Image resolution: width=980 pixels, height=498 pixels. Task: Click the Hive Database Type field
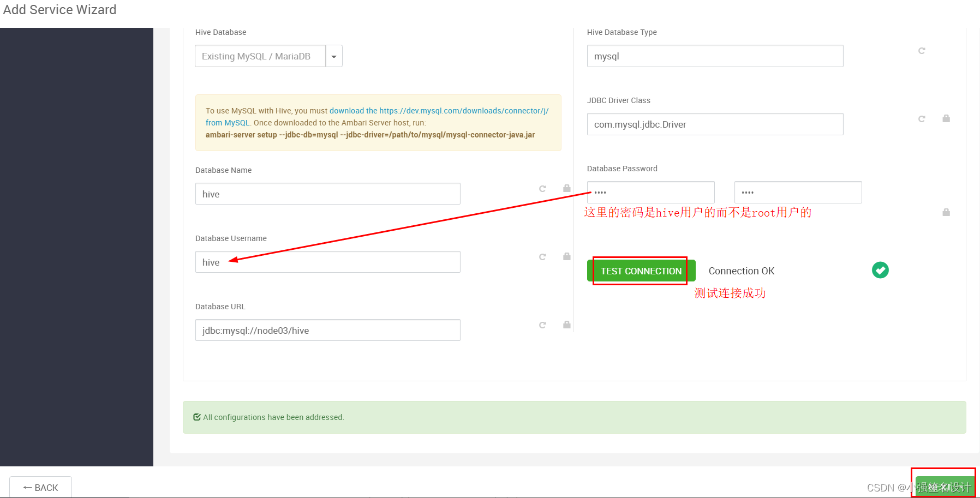[x=715, y=56]
